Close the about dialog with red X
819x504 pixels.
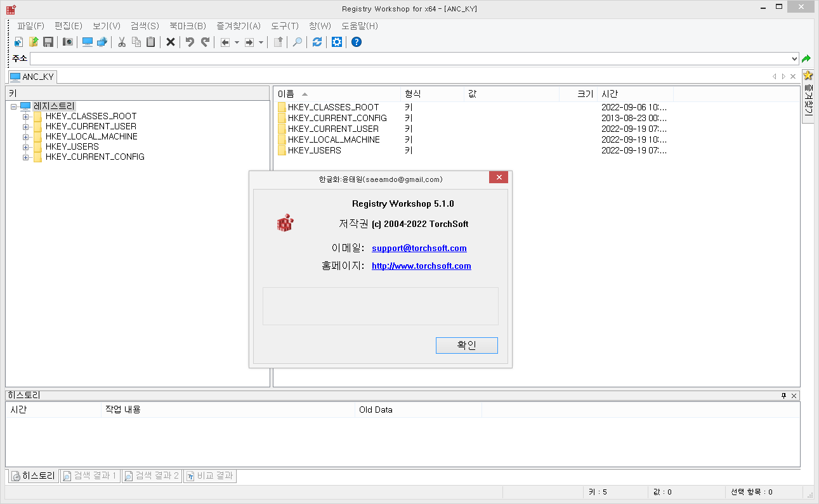click(499, 178)
